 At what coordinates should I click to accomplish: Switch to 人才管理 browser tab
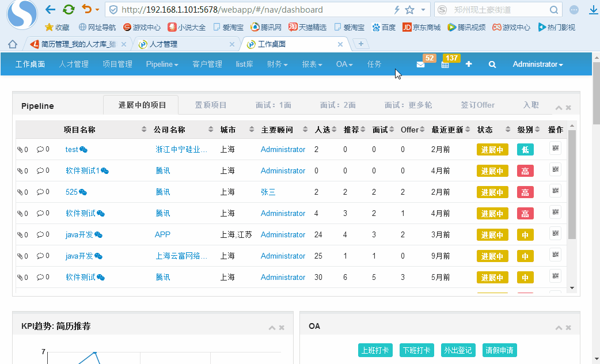[185, 44]
